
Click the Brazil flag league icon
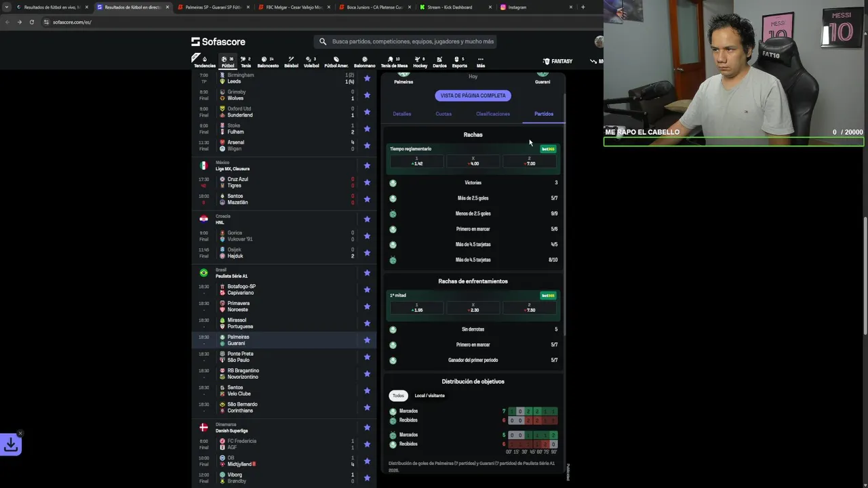203,272
